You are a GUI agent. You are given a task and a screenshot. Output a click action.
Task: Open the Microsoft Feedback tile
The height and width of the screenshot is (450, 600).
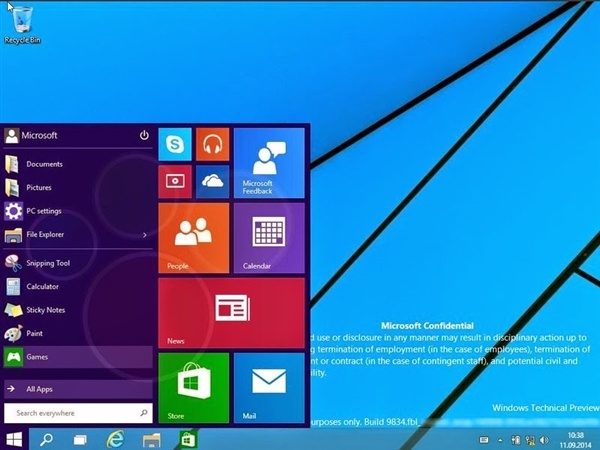[x=269, y=163]
